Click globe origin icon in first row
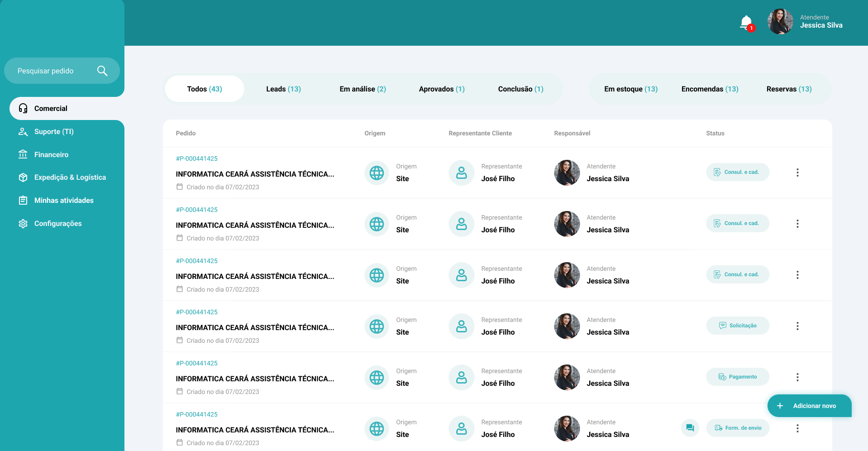The image size is (868, 451). tap(377, 173)
